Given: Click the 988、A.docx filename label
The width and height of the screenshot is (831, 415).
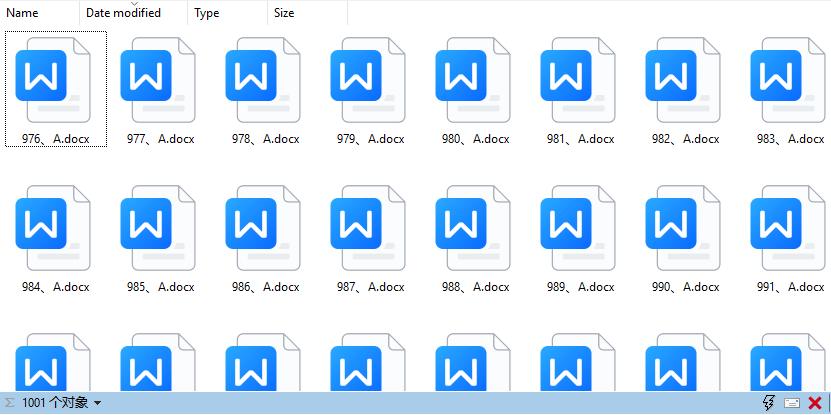Looking at the screenshot, I should 475,287.
